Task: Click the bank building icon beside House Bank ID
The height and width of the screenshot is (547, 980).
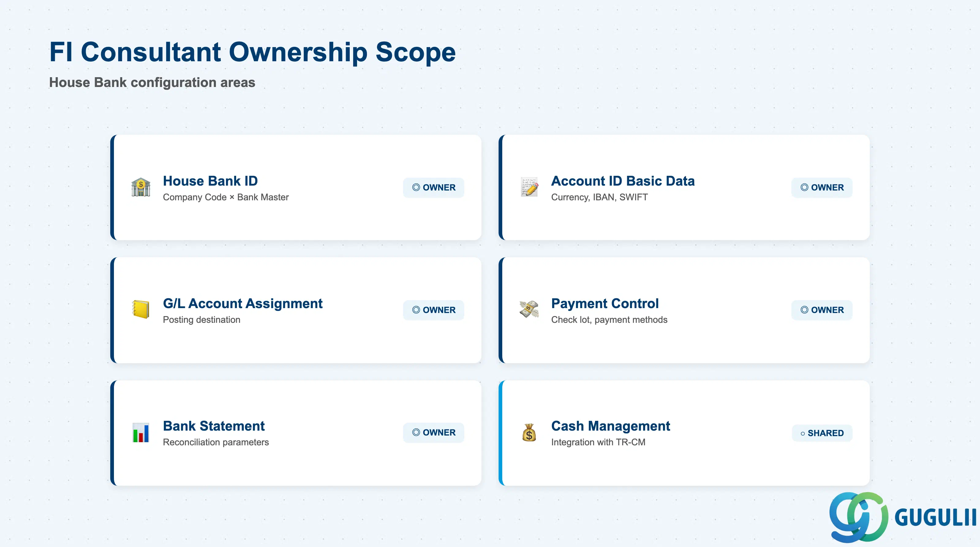Action: pyautogui.click(x=141, y=187)
